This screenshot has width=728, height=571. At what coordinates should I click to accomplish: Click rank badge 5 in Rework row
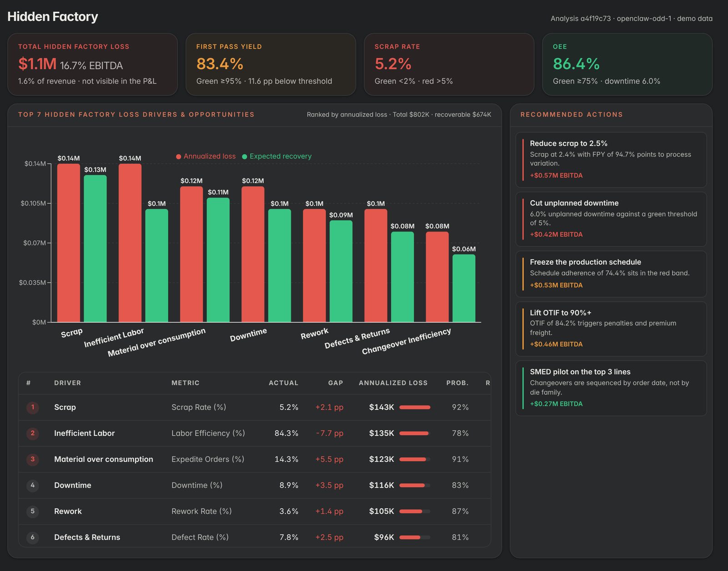[32, 511]
